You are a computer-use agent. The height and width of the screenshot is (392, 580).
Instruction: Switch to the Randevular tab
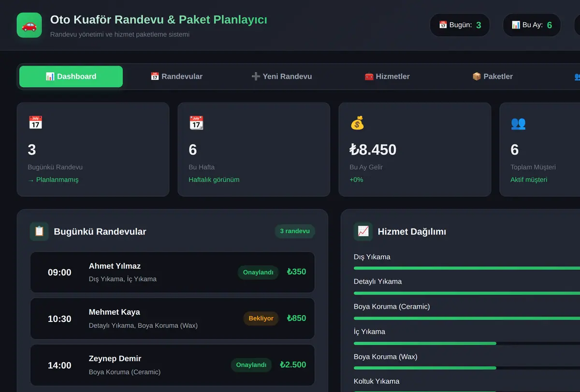tap(176, 76)
